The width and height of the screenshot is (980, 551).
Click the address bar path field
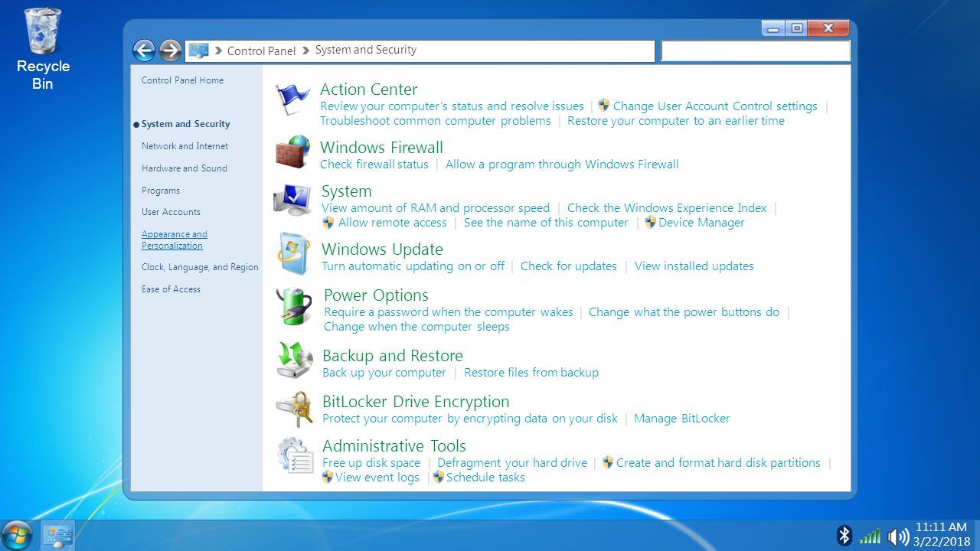click(420, 51)
